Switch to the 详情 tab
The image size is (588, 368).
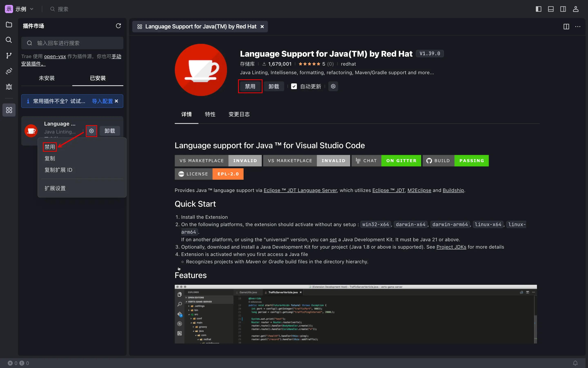click(x=186, y=114)
